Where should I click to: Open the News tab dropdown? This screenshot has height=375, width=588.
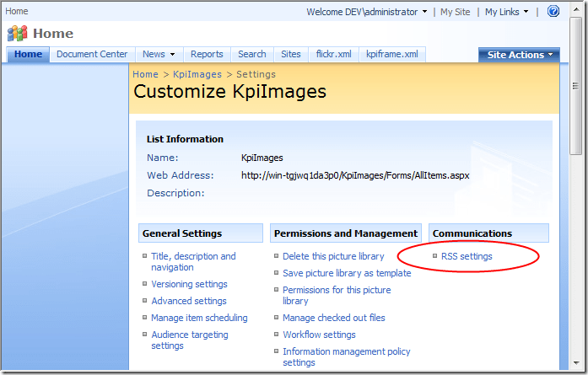(x=159, y=54)
